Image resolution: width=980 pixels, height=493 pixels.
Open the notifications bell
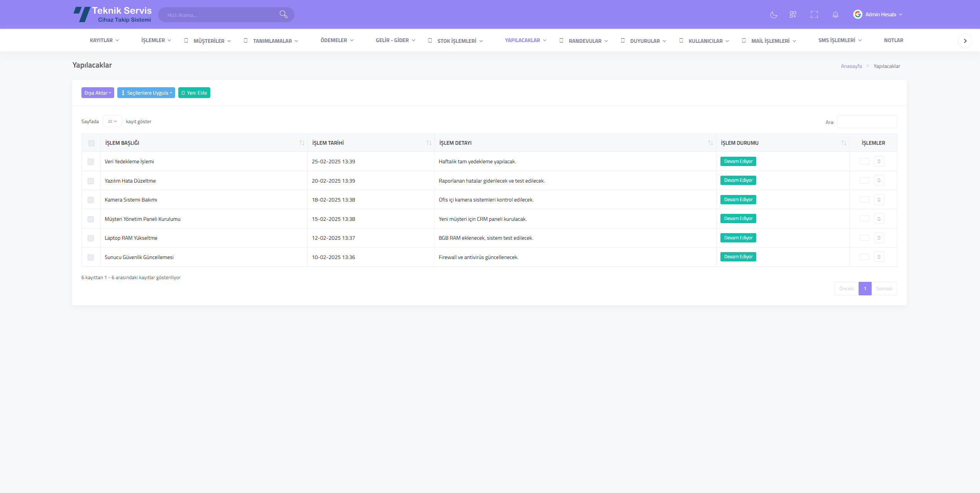(x=835, y=15)
